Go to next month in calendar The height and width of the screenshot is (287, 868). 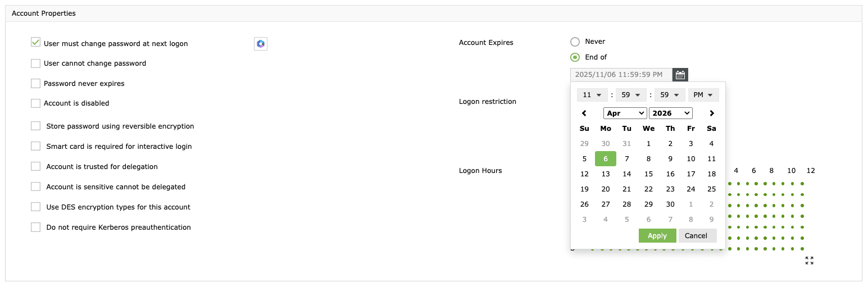point(712,113)
